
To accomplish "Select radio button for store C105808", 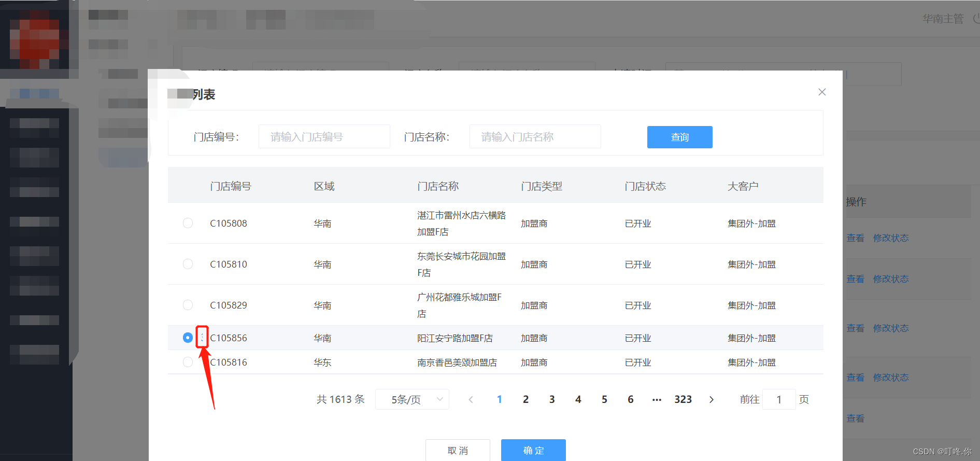I will [188, 223].
